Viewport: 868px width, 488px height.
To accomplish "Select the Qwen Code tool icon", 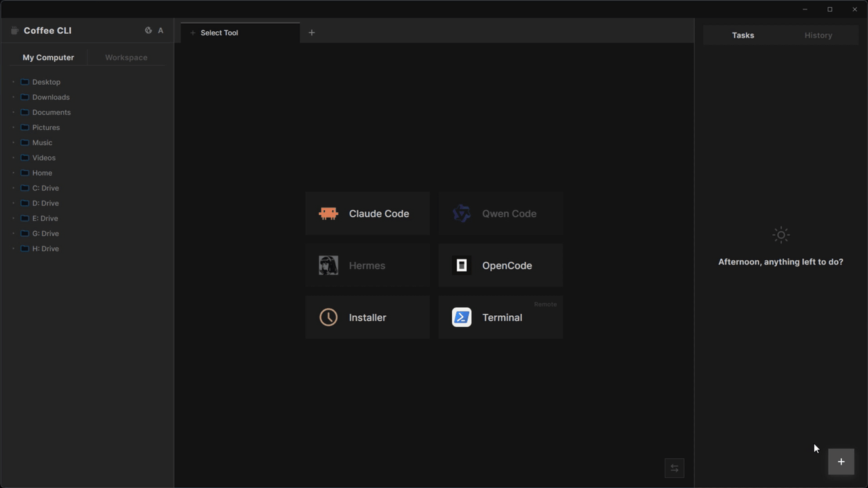I will [462, 213].
